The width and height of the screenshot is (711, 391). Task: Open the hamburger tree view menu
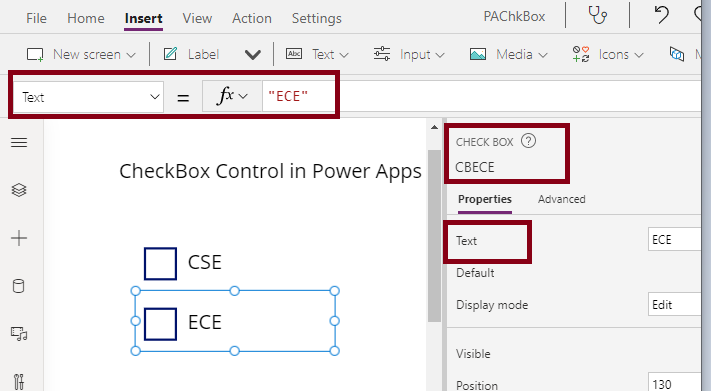coord(19,143)
